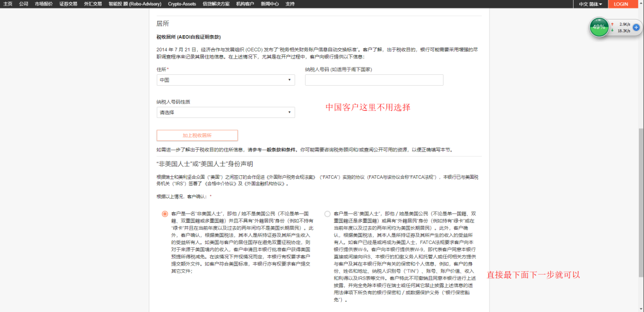
Task: Click the 加上税收居所 button
Action: click(x=197, y=136)
